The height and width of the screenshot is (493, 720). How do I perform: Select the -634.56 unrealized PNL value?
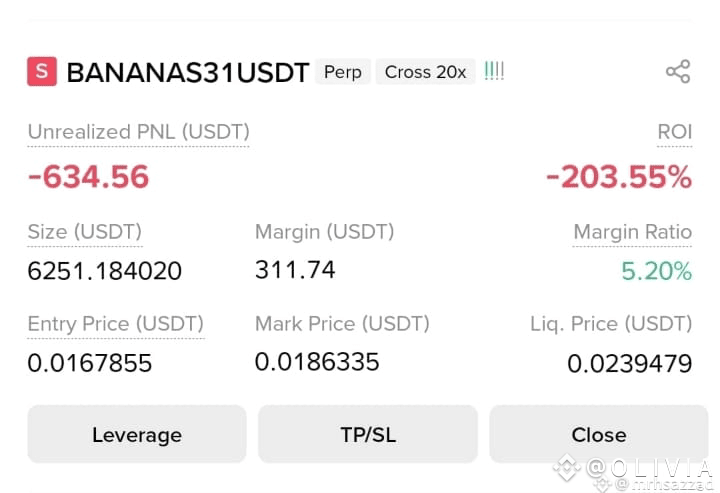pos(89,177)
